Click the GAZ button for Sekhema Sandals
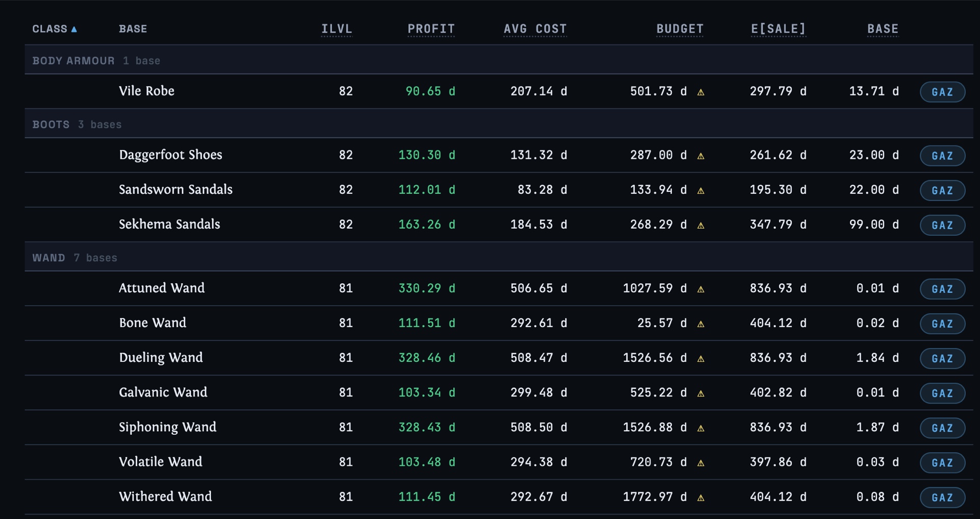The width and height of the screenshot is (980, 519). click(x=942, y=225)
